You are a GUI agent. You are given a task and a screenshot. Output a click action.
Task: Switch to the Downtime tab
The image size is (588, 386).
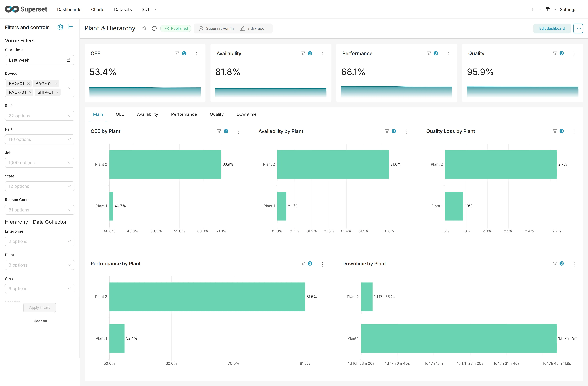coord(247,114)
